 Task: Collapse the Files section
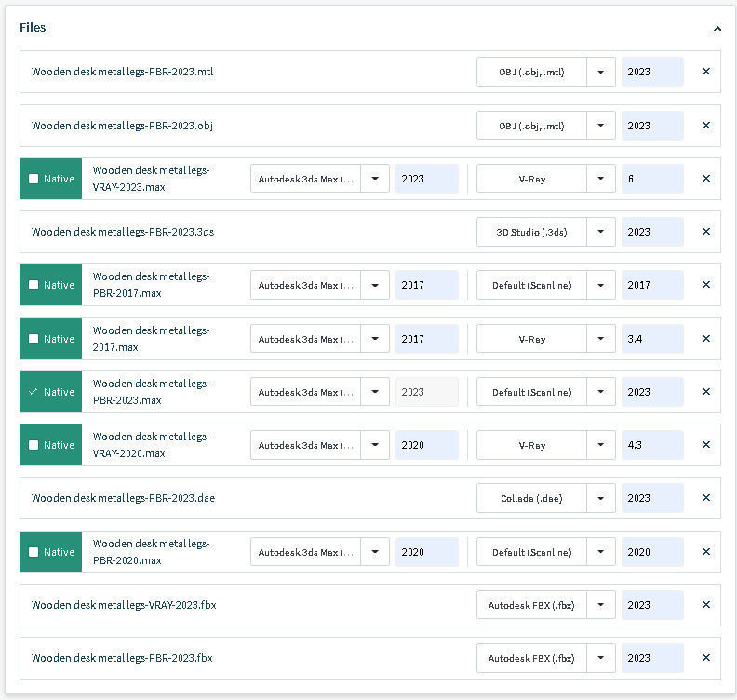click(x=717, y=29)
